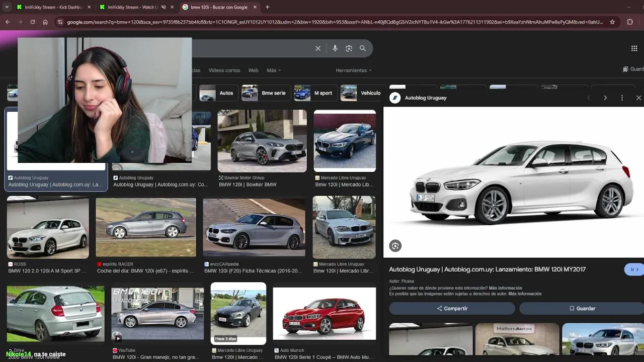Mute the ImVickky Stream Watch tab audio
644x362 pixels.
pyautogui.click(x=164, y=7)
